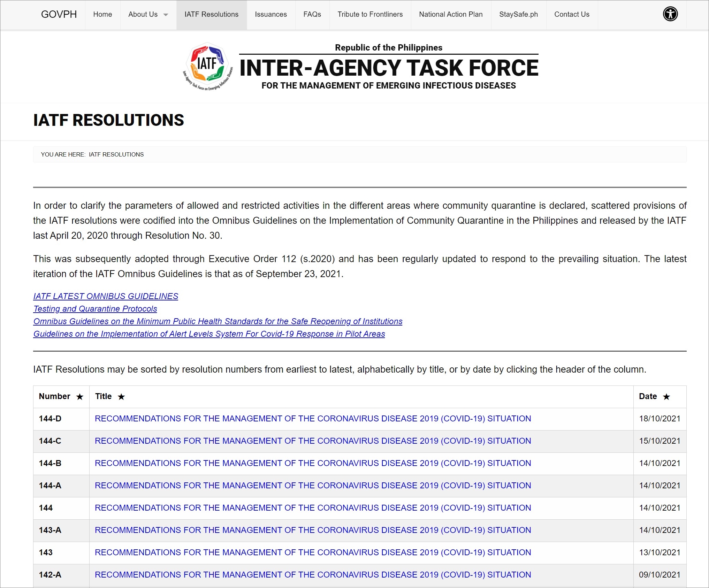This screenshot has height=588, width=709.
Task: Open Testing and Quarantine Protocols link
Action: (x=95, y=309)
